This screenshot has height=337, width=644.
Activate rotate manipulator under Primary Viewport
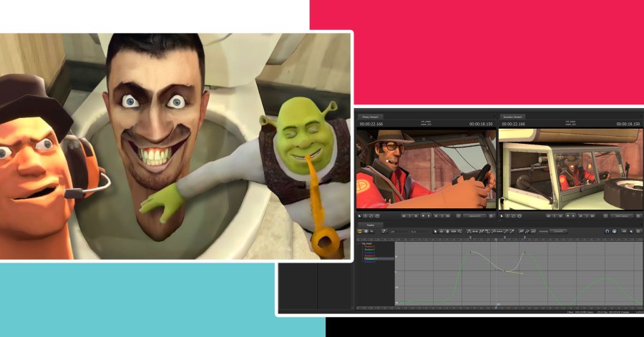pyautogui.click(x=371, y=216)
